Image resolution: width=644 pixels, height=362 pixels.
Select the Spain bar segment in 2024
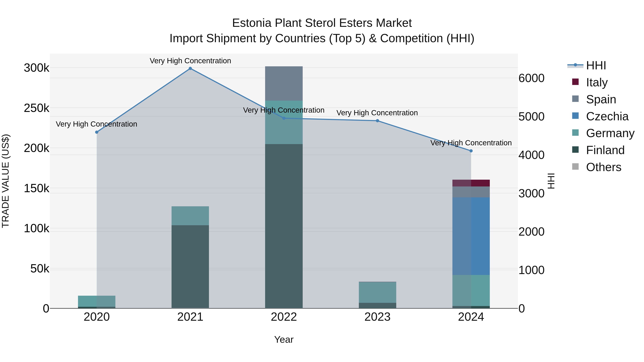click(471, 192)
